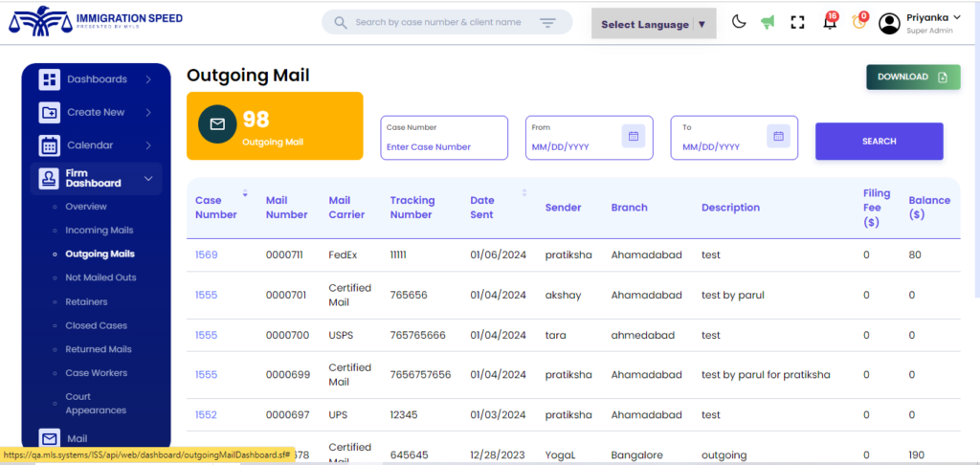
Task: Click the 'Bangalore' branch cell
Action: 636,455
